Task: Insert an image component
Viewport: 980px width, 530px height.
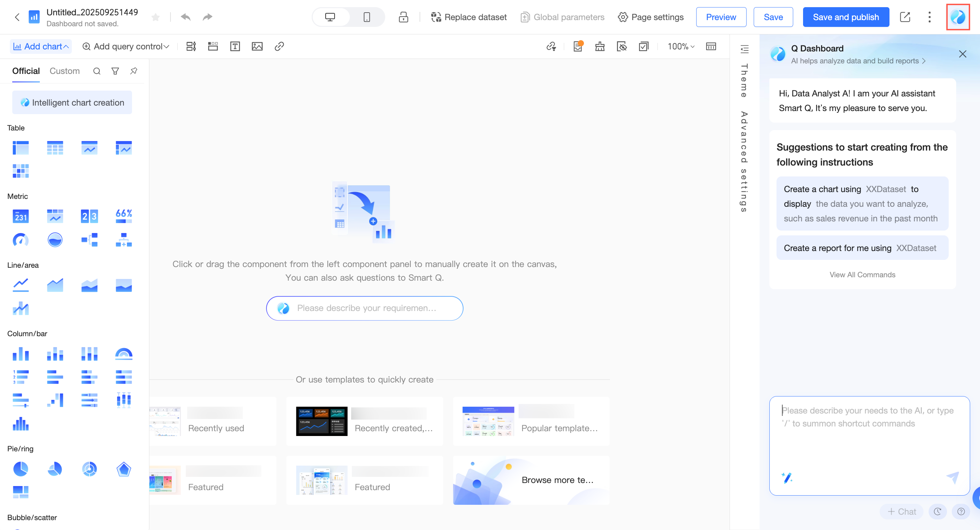Action: tap(257, 46)
